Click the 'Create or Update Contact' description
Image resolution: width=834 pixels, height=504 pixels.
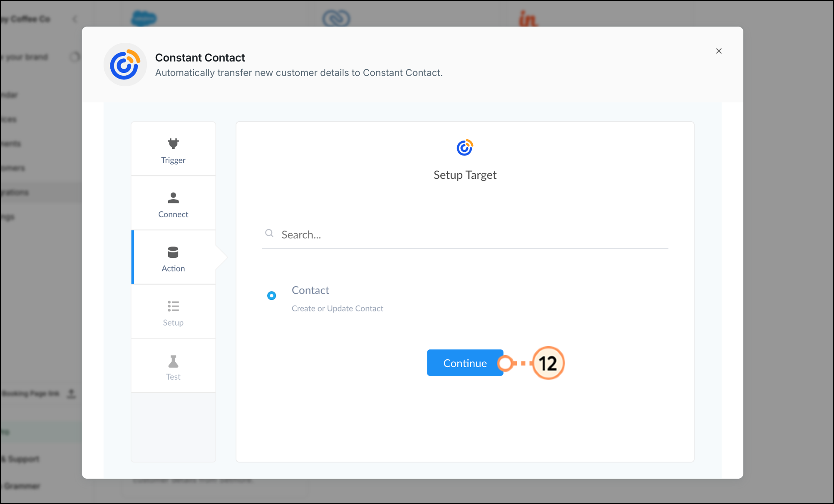coord(338,308)
